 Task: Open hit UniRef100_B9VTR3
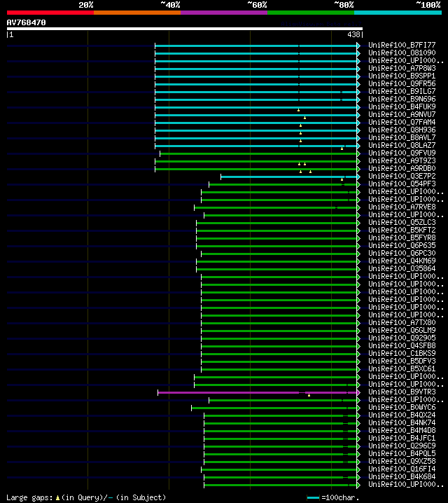402,392
